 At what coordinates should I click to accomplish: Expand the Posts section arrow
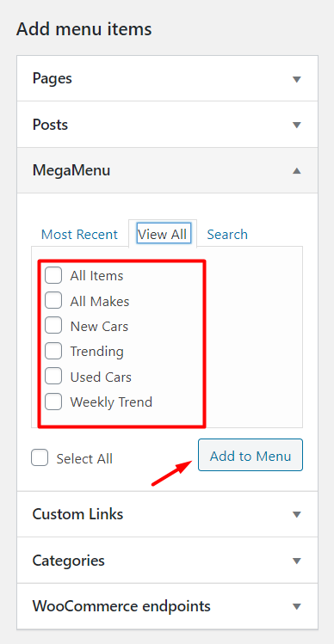tap(297, 126)
